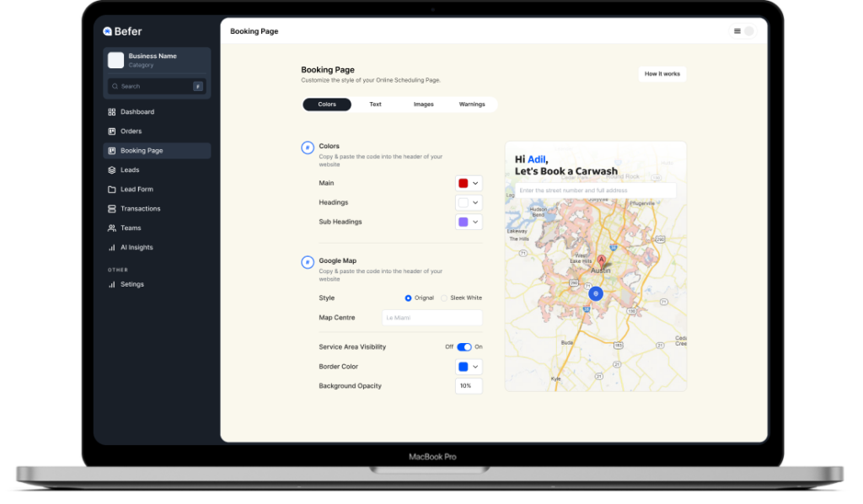Click the Map Centre input field
Viewport: 863px width, 504px height.
432,318
